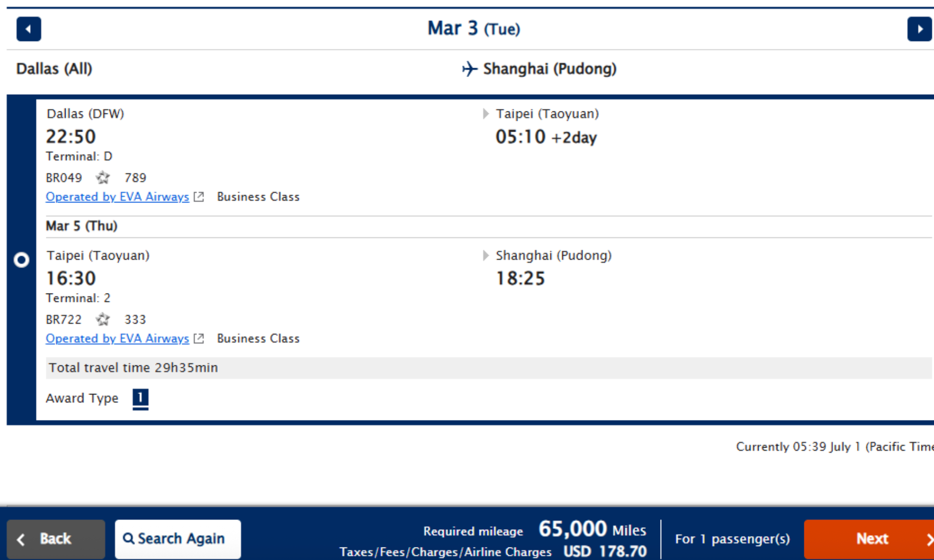Select the Dallas to Shanghai itinerary radio button

tap(21, 260)
